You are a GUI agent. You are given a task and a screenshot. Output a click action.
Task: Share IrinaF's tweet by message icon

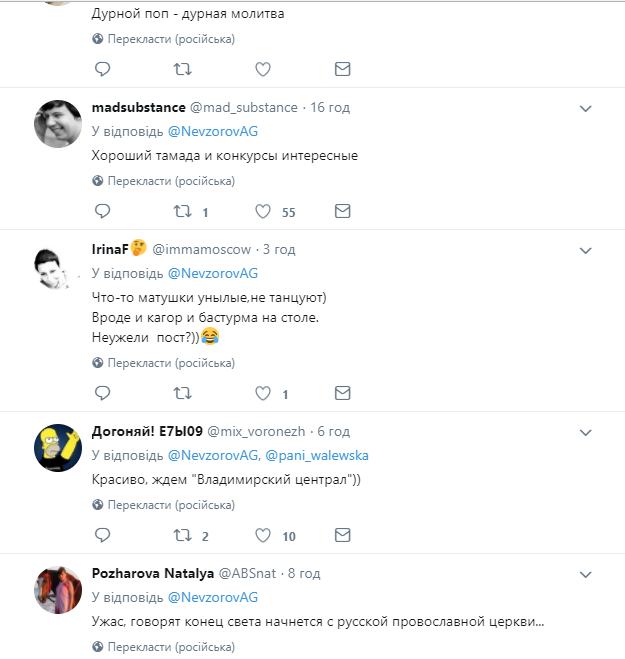[342, 393]
